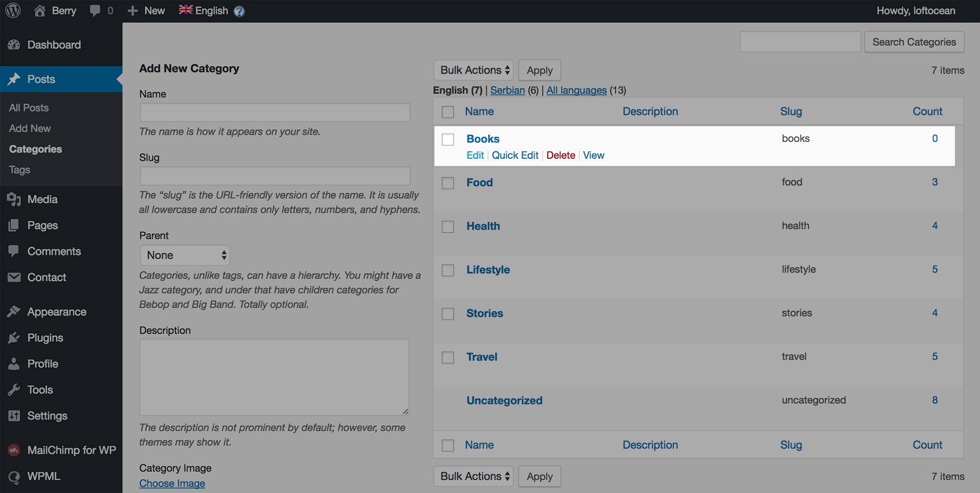Open the top Bulk Actions dropdown
980x493 pixels.
pyautogui.click(x=473, y=70)
